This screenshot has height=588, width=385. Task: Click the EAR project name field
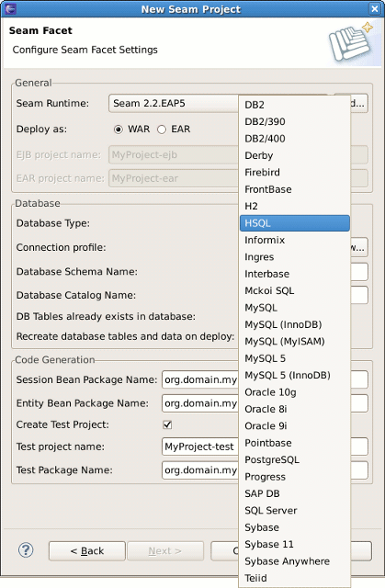pos(174,178)
